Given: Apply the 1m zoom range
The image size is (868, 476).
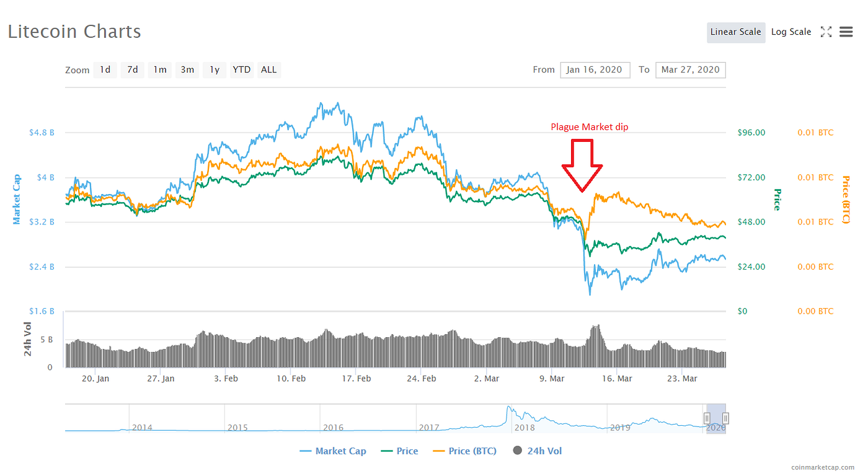Looking at the screenshot, I should click(159, 69).
